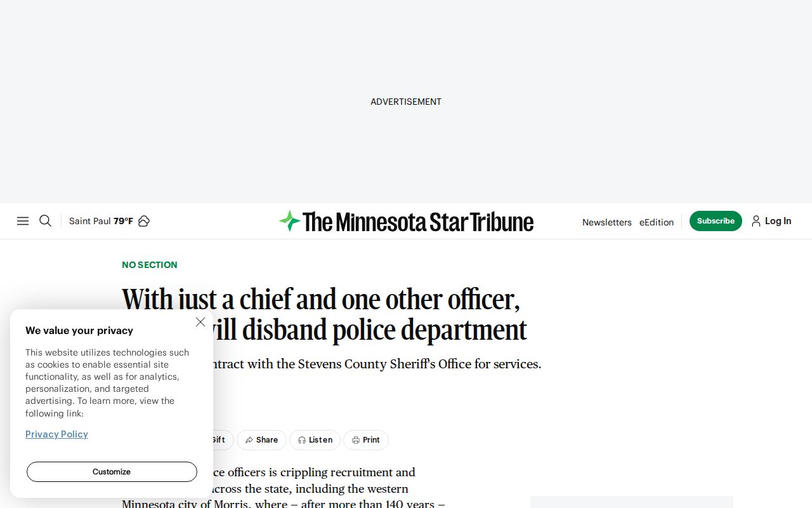The height and width of the screenshot is (508, 812).
Task: Click the Log In link
Action: pos(778,221)
